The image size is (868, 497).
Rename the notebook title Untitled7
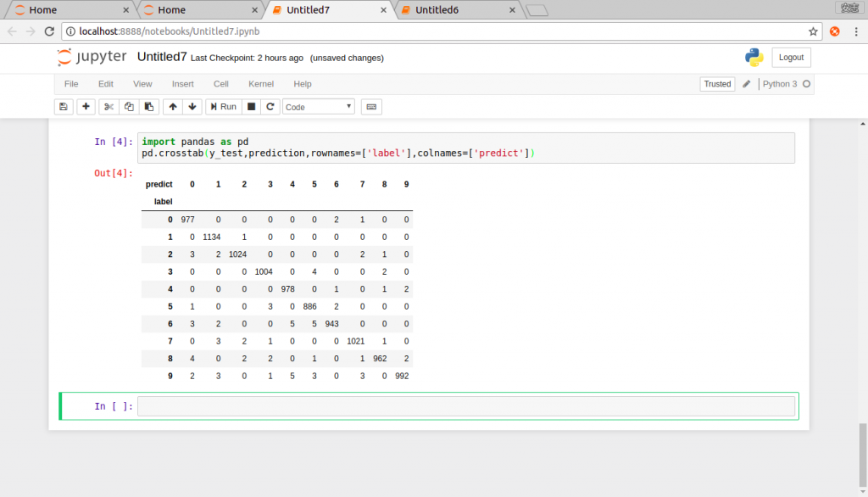click(162, 57)
